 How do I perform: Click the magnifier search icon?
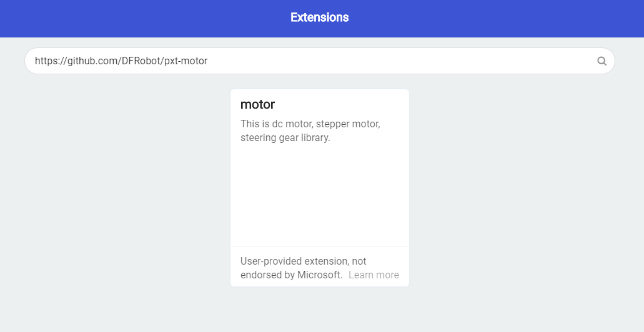pyautogui.click(x=602, y=61)
